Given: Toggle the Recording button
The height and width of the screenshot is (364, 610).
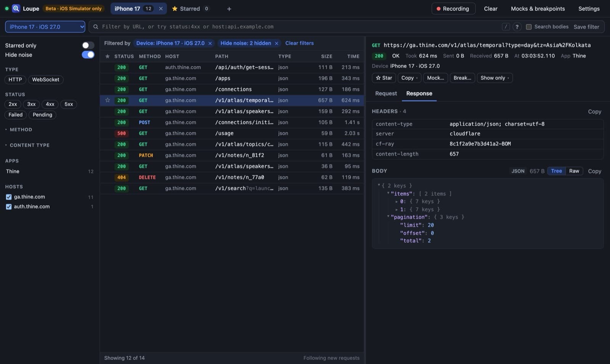Looking at the screenshot, I should coord(453,8).
